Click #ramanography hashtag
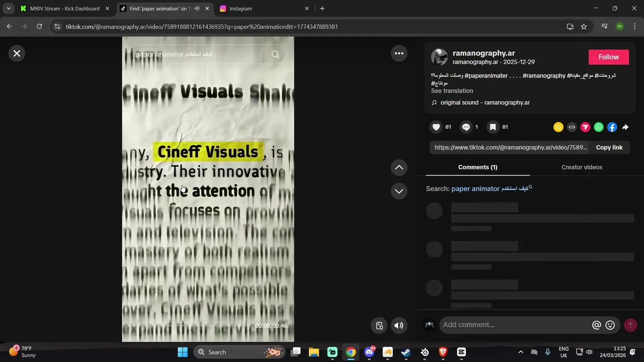The image size is (644, 362). point(544,75)
